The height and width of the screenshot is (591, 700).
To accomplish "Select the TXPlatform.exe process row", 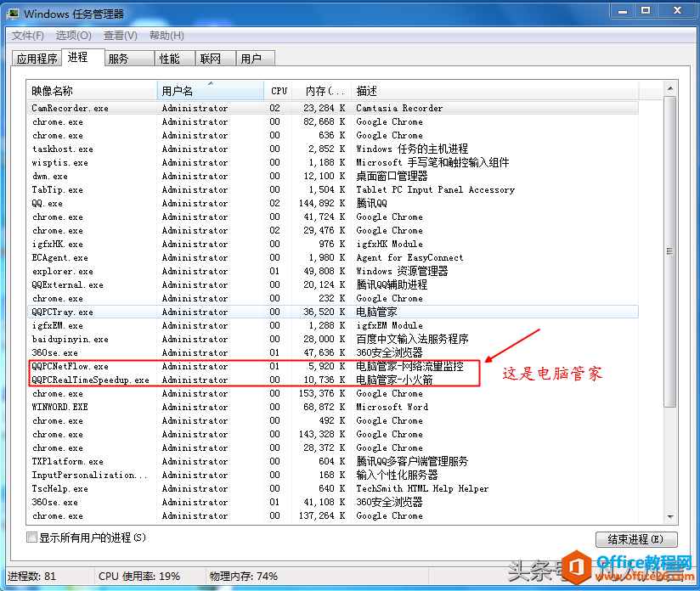I will click(x=333, y=461).
